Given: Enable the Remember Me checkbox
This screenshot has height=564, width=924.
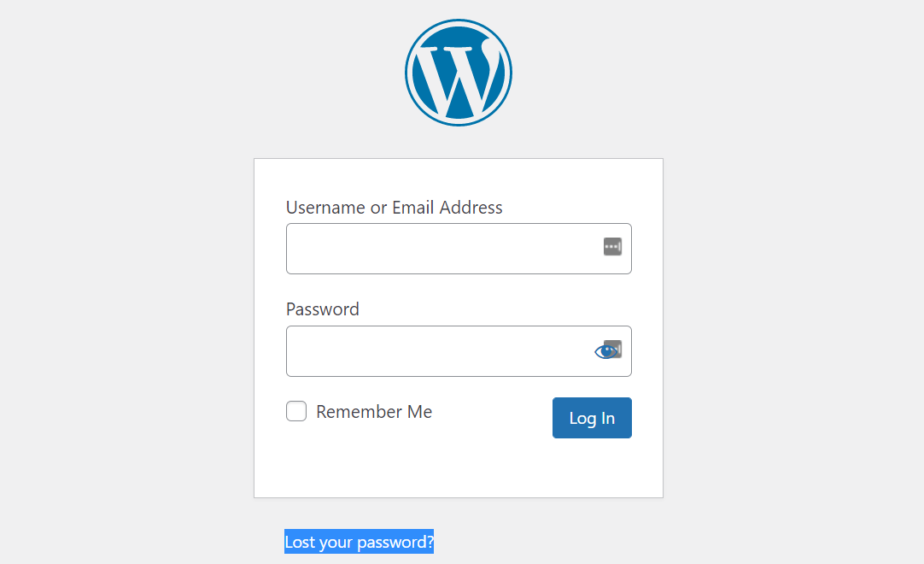Looking at the screenshot, I should click(295, 411).
